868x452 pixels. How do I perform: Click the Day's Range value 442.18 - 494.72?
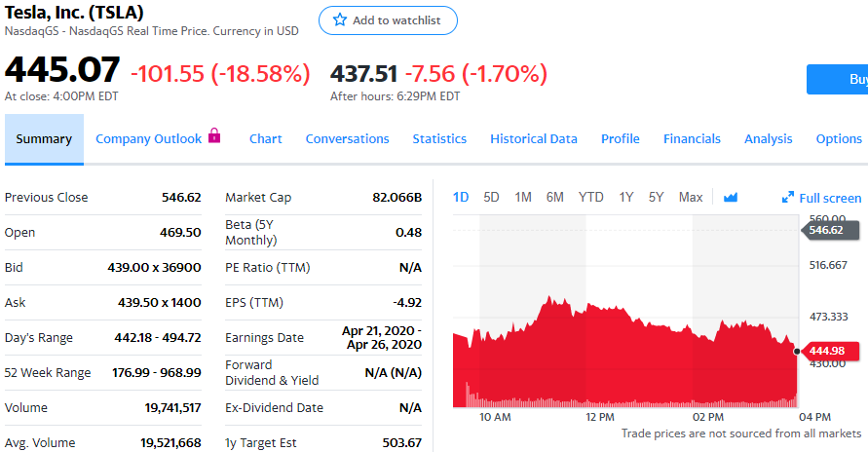coord(158,337)
